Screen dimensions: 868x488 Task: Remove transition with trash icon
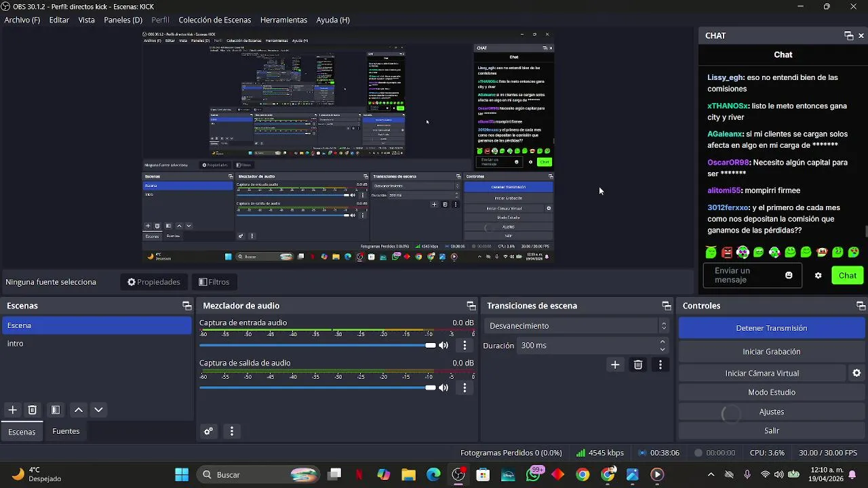638,365
